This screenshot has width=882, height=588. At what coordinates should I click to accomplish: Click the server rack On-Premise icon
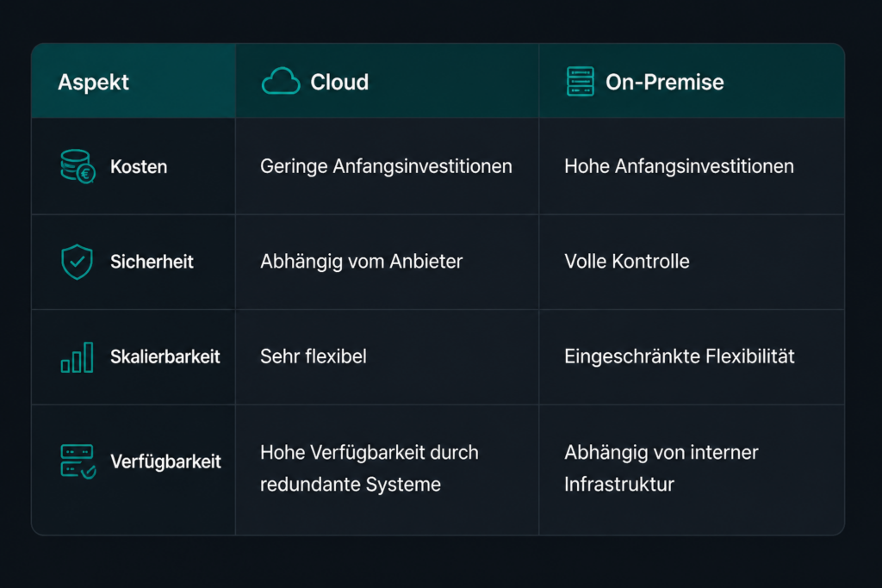click(580, 82)
